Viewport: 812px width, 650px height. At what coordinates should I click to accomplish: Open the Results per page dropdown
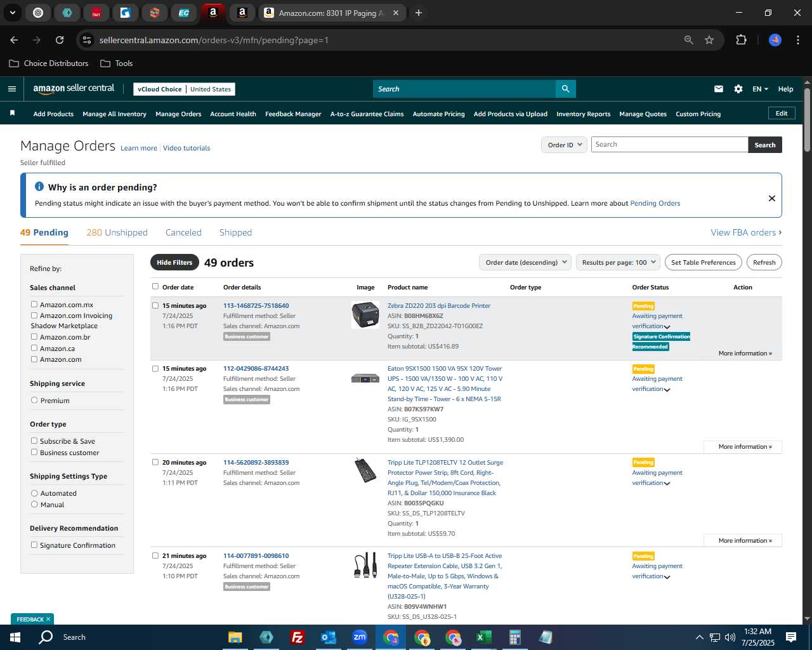tap(618, 262)
